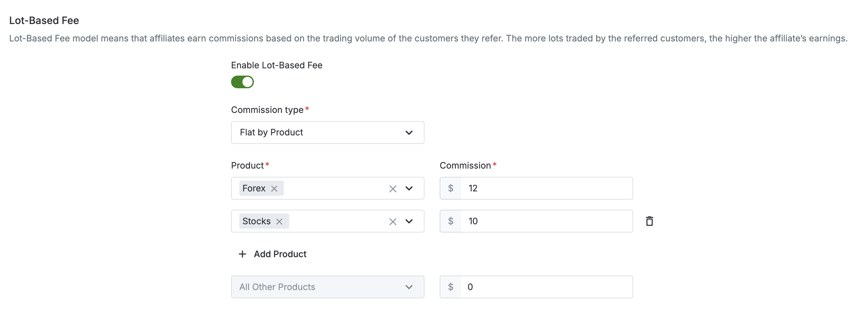The height and width of the screenshot is (310, 868).
Task: Expand the Forex product dropdown arrow
Action: click(409, 189)
